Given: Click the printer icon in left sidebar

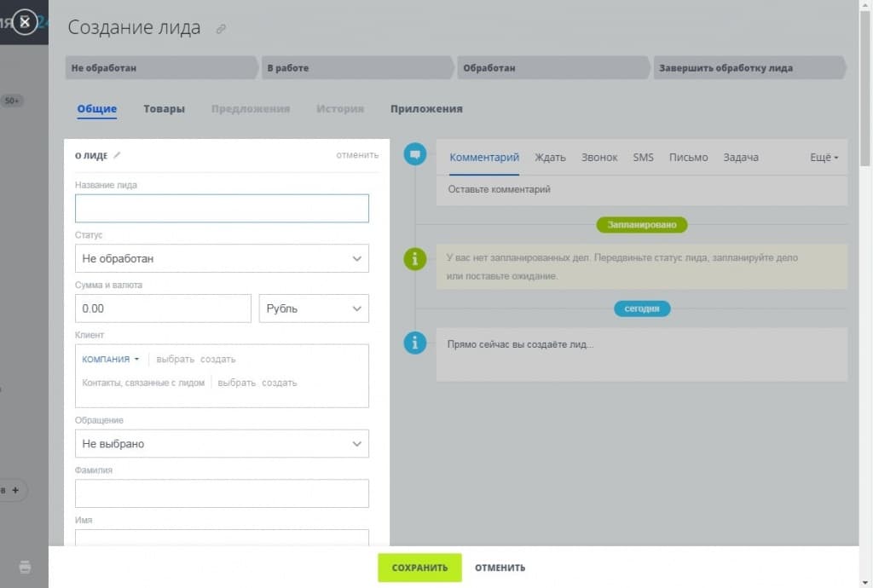Looking at the screenshot, I should point(25,567).
